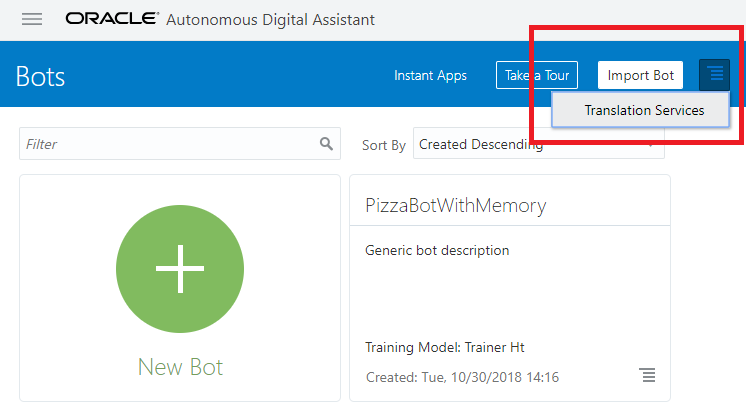Click the Bots page heading
The image size is (746, 407).
[x=40, y=76]
